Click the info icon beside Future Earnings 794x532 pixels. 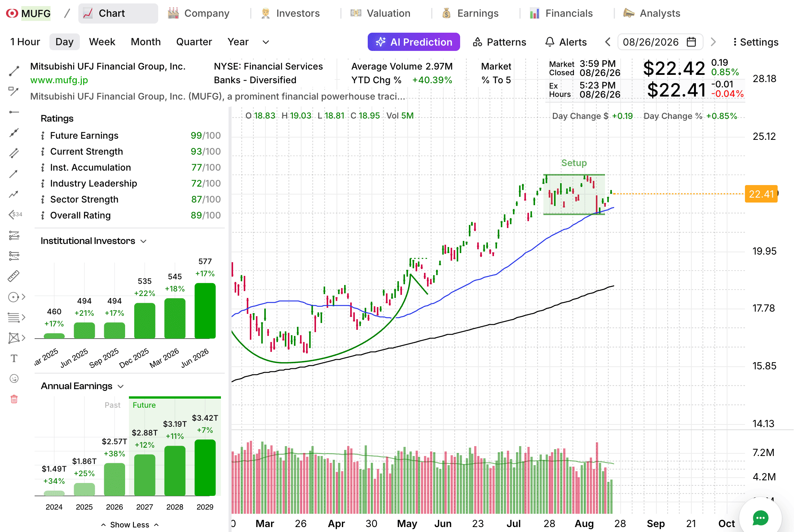(43, 136)
